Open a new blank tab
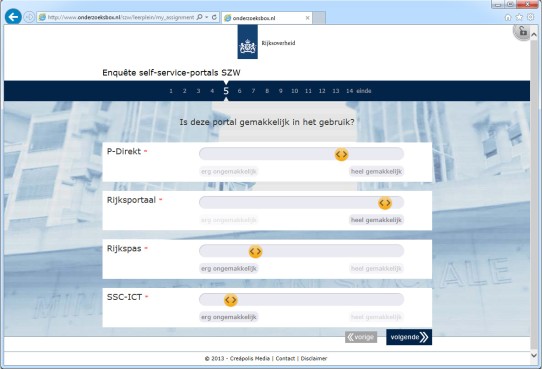This screenshot has height=369, width=542. tap(319, 18)
